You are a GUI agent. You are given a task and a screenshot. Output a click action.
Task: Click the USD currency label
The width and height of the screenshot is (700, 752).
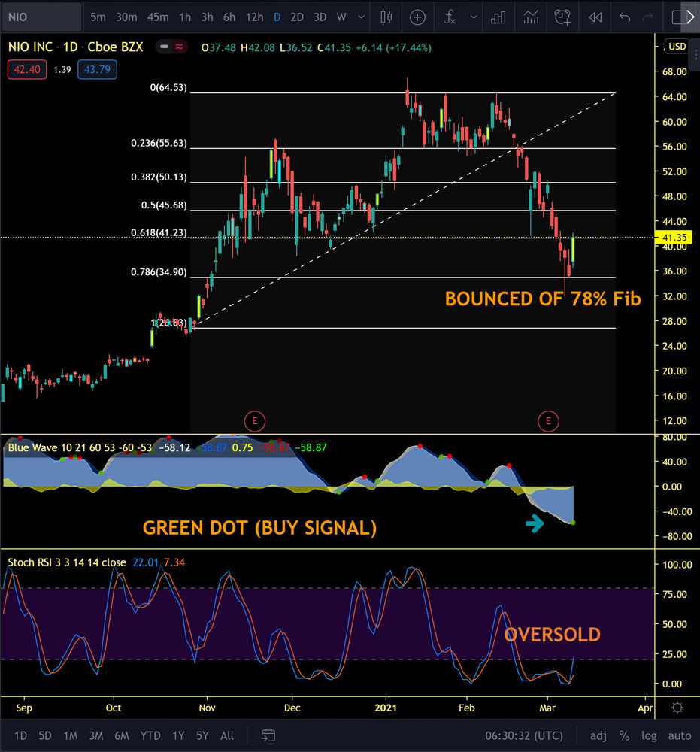coord(677,47)
